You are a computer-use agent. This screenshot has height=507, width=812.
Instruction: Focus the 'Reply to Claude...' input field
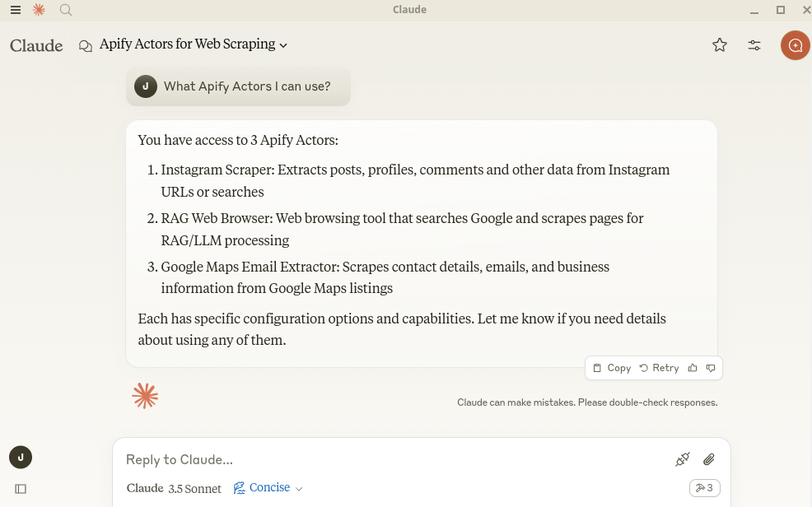(387, 459)
